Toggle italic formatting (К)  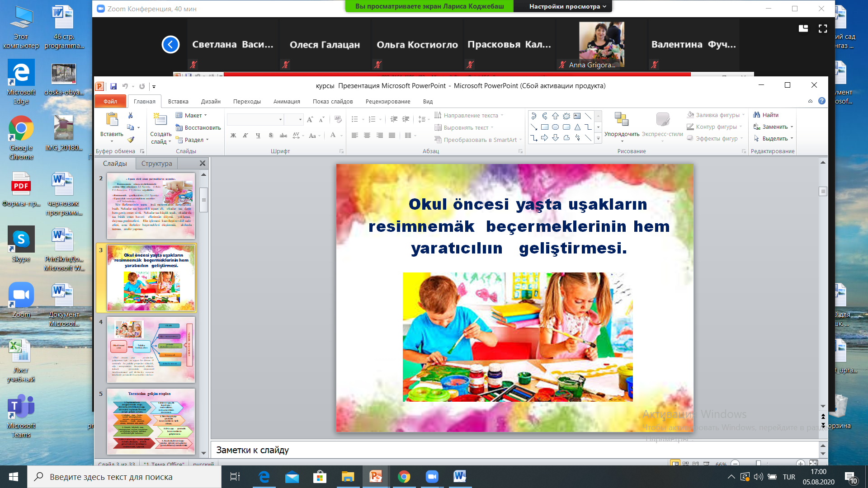[x=245, y=135]
